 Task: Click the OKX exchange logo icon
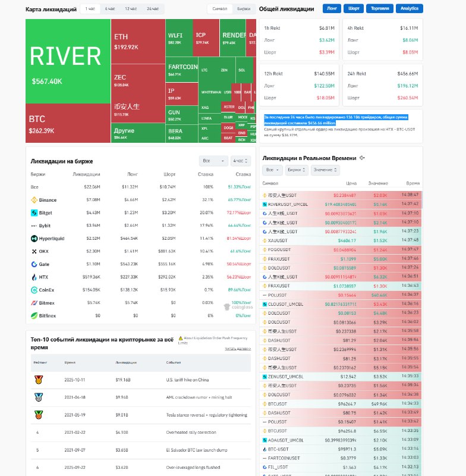34,251
